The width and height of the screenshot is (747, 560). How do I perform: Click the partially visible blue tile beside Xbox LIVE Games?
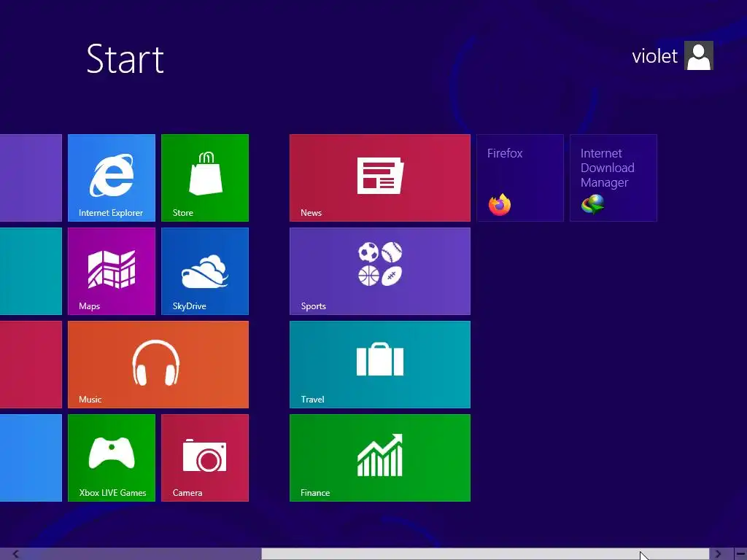point(31,458)
